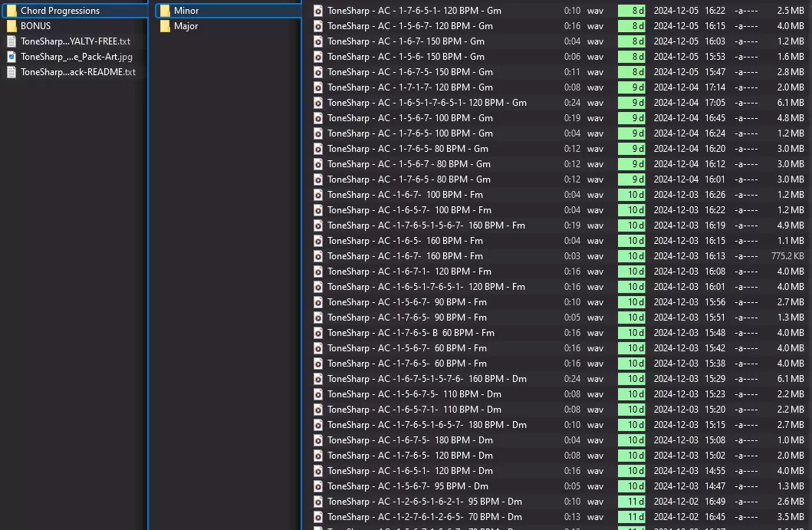Select file name 'AC -1-7-6-5-1-6-5-7- 180 BPM - Dm'
This screenshot has width=812, height=530.
click(x=427, y=425)
